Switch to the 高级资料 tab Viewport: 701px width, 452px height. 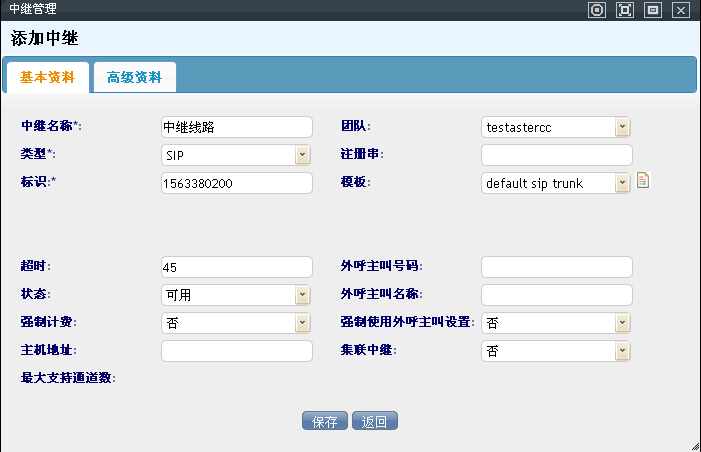tap(134, 77)
